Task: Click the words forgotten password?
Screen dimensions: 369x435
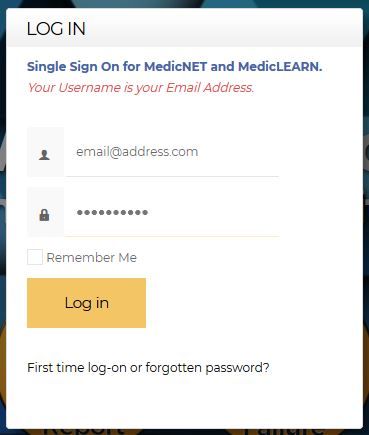Action: coord(207,368)
